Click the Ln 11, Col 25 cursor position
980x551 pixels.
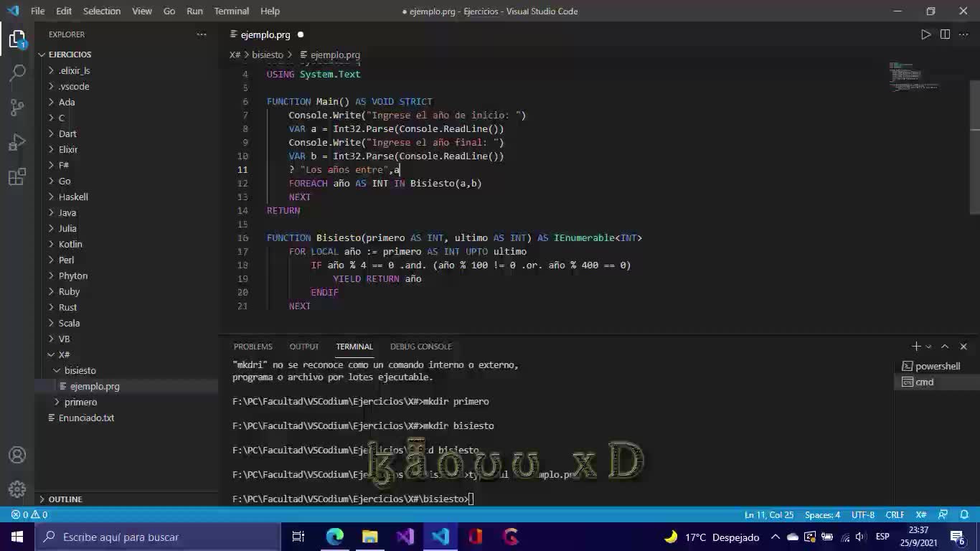pyautogui.click(x=769, y=515)
